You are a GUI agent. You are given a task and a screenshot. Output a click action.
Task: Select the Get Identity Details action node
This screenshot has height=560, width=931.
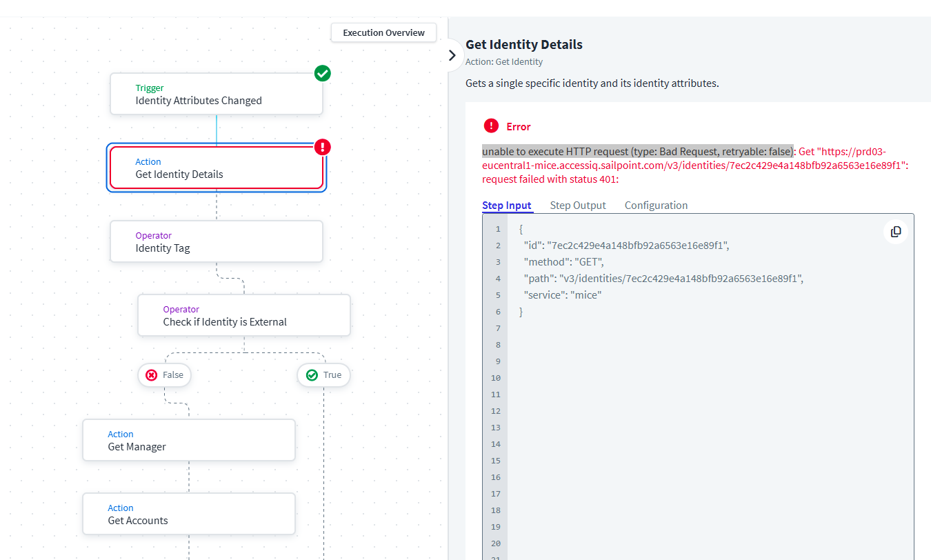coord(217,168)
